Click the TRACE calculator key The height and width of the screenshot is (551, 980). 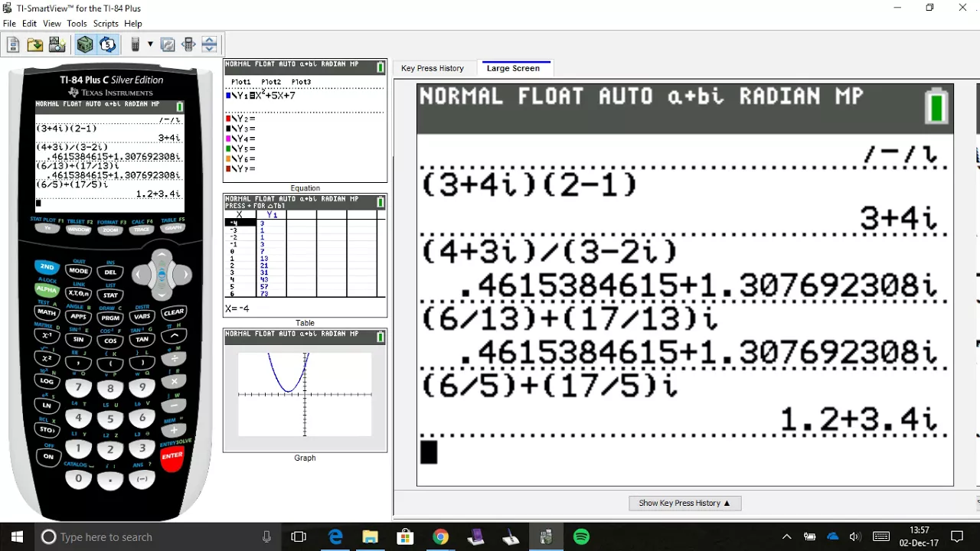[142, 229]
